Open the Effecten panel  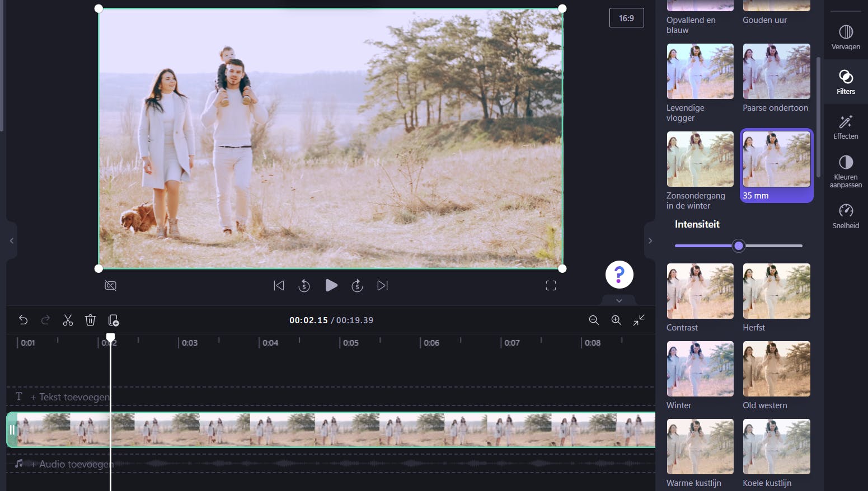[x=846, y=127]
